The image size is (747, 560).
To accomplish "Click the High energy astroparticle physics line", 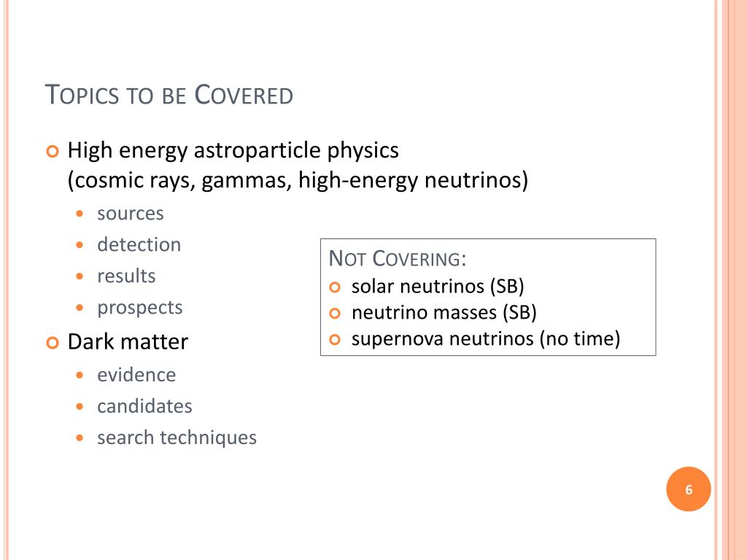I will 233,151.
